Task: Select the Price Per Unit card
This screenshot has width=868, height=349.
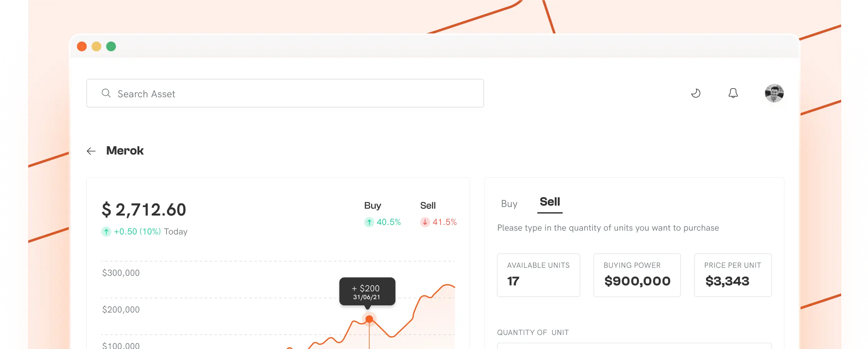Action: point(733,275)
